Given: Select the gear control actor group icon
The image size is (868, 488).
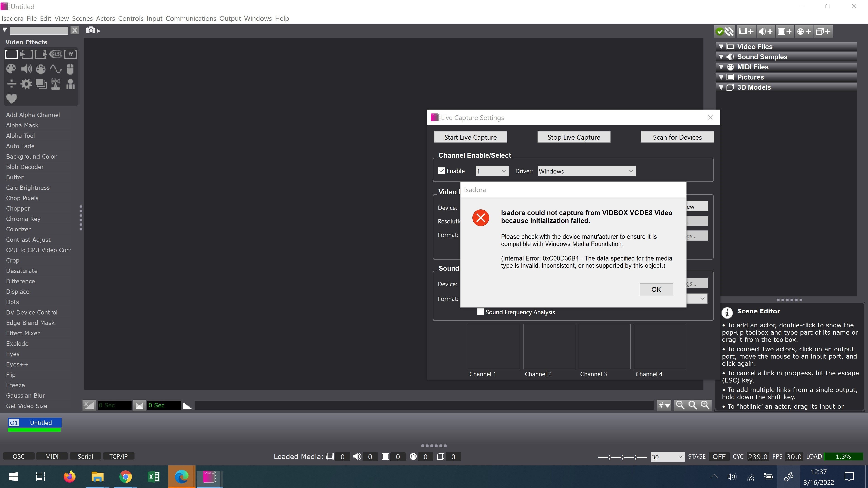Looking at the screenshot, I should [x=26, y=84].
